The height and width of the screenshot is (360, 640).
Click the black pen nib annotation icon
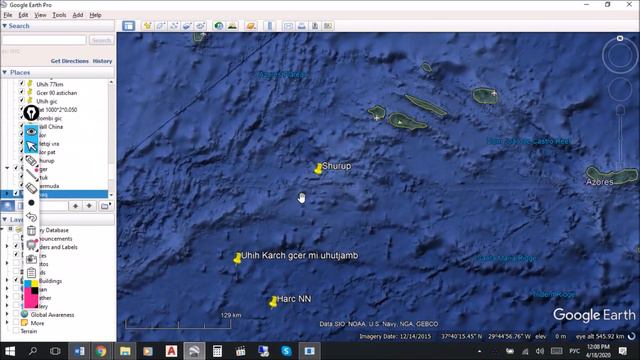coord(31,113)
